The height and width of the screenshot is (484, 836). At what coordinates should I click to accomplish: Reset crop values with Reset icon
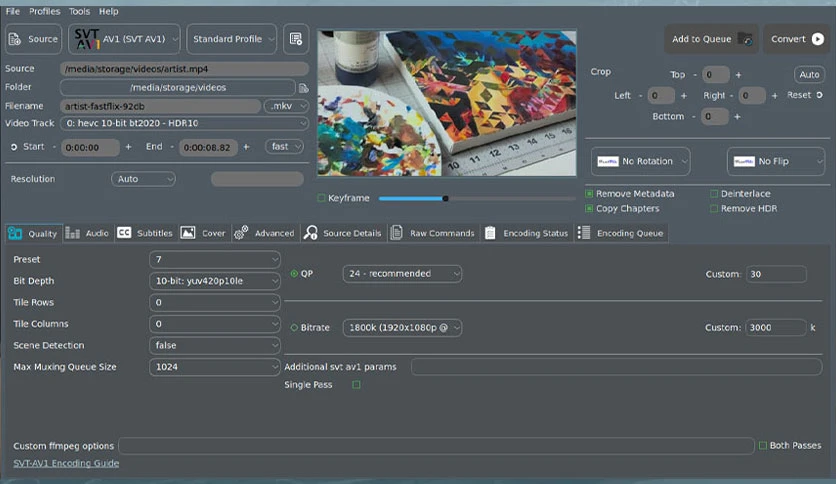tap(819, 95)
